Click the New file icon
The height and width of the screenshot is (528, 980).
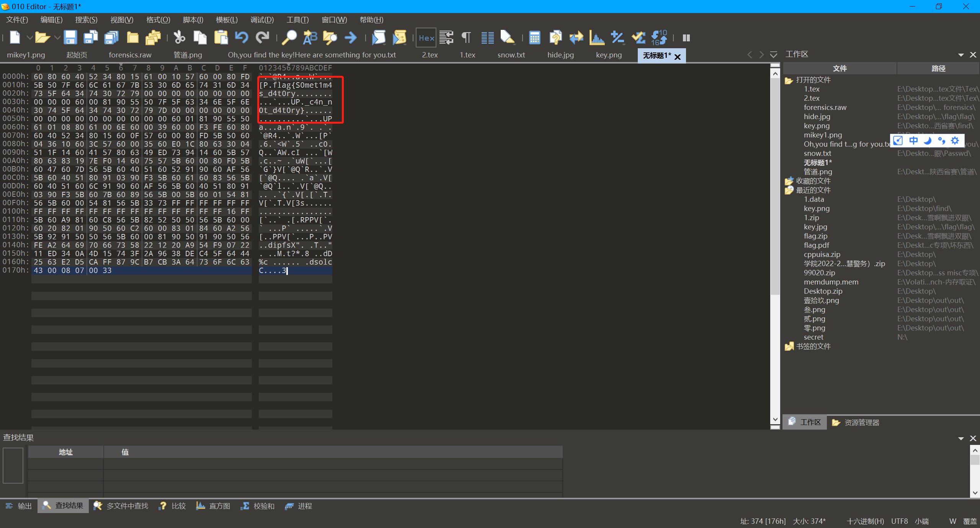coord(15,38)
